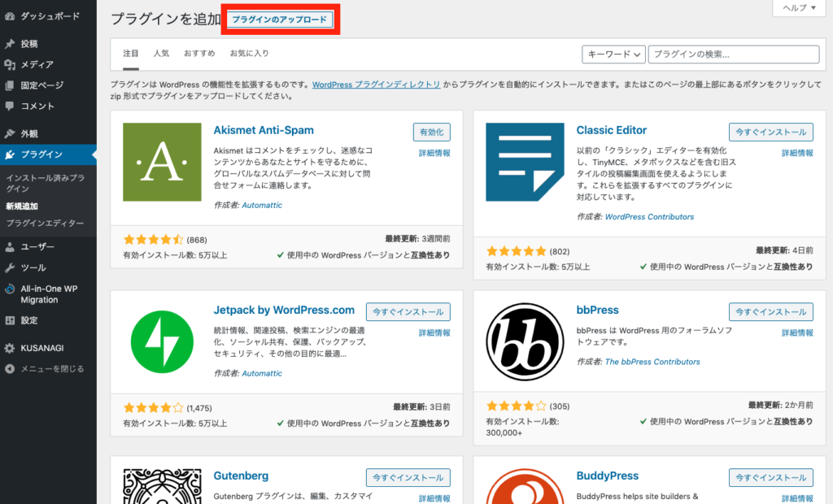Click the user icon next to ユーザー

pyautogui.click(x=10, y=246)
